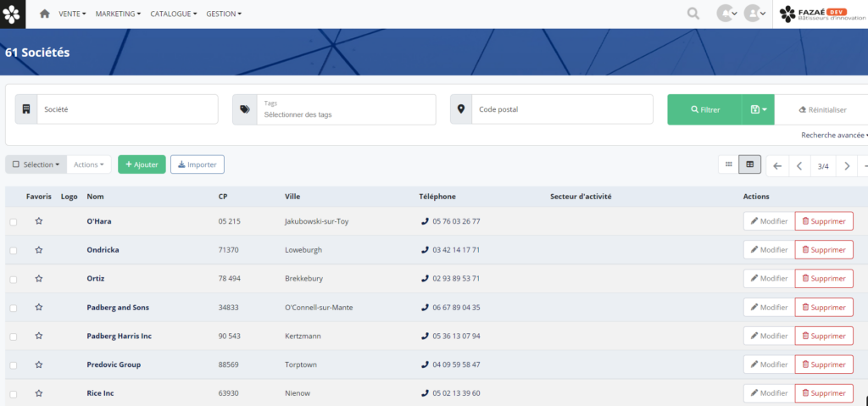Viewport: 868px width, 406px height.
Task: Open the CATALOGUE menu
Action: coord(173,14)
